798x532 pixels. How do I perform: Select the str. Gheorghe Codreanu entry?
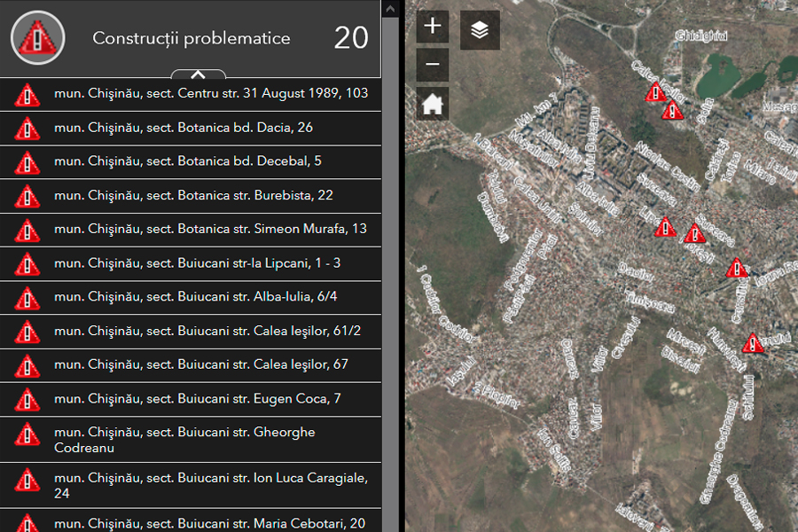click(184, 440)
